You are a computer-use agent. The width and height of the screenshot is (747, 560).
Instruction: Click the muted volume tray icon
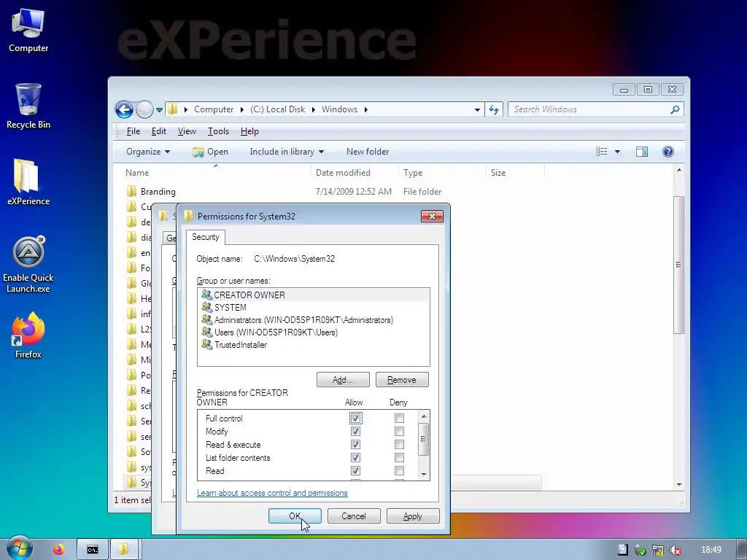tap(676, 550)
